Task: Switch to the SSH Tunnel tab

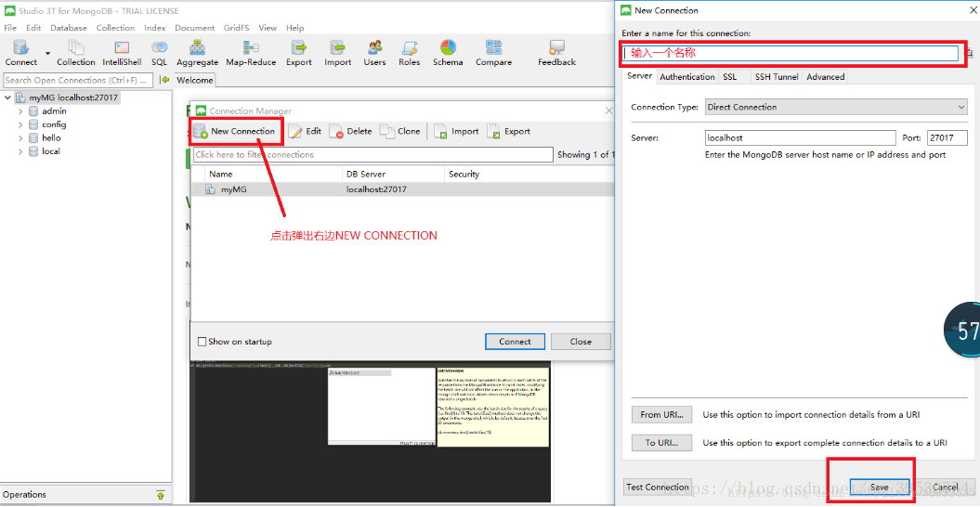Action: click(x=777, y=77)
